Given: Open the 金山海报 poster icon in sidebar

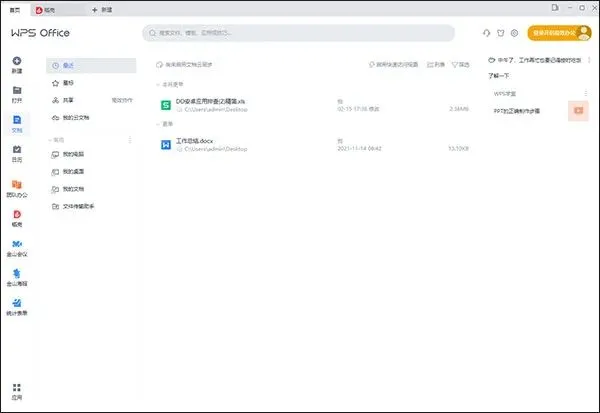Looking at the screenshot, I should [17, 273].
